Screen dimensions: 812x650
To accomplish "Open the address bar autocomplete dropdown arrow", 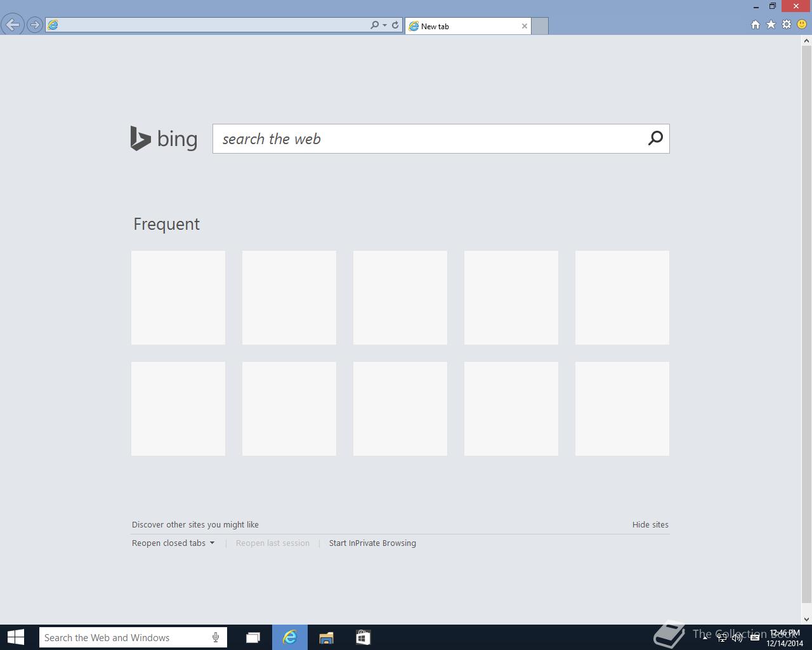I will 384,25.
